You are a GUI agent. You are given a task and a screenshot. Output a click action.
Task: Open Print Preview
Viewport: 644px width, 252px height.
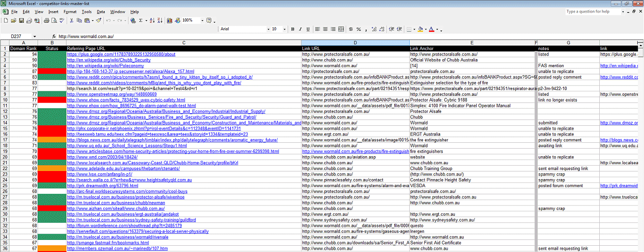pos(54,20)
